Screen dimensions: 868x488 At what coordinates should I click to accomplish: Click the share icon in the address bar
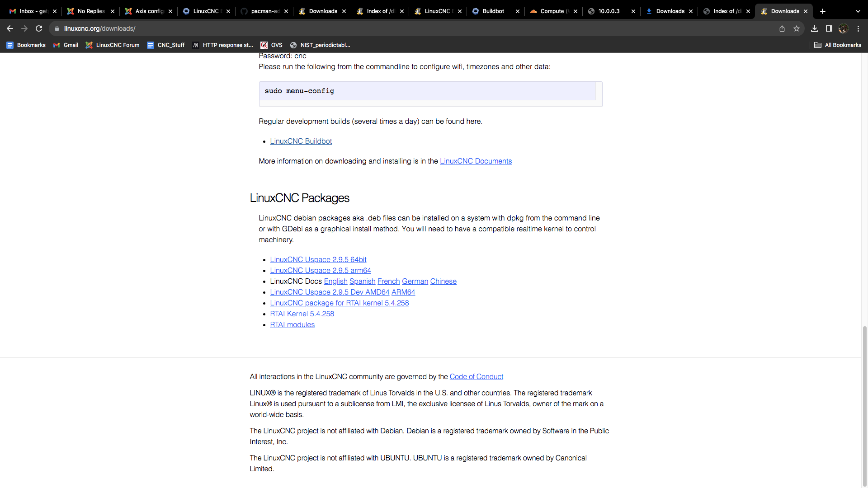782,28
